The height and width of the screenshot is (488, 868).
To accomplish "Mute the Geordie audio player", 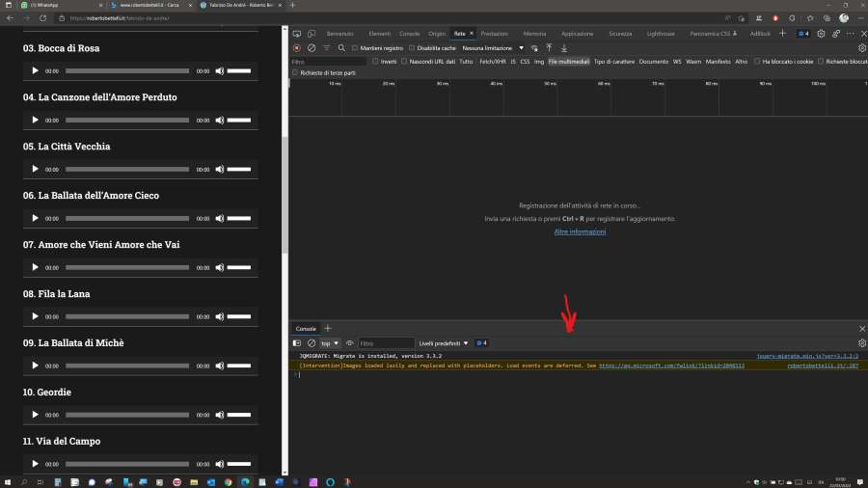I will coord(219,415).
